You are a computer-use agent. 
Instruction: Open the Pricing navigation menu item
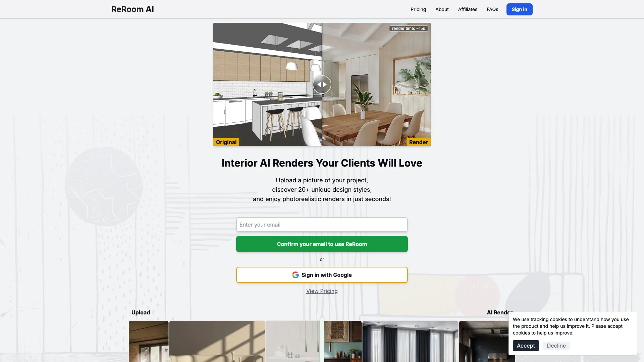pyautogui.click(x=418, y=9)
